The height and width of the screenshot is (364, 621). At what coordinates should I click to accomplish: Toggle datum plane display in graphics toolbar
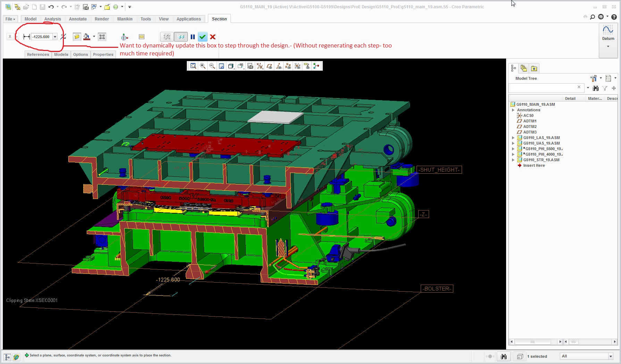click(x=269, y=66)
